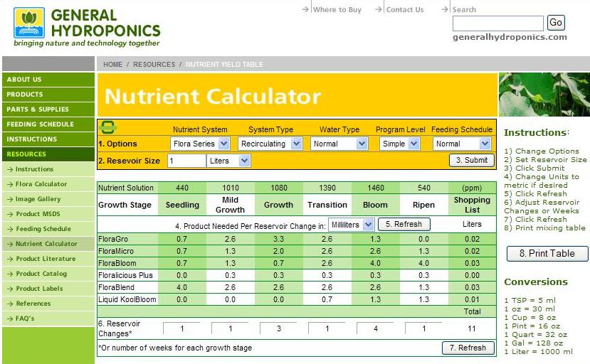Click the Where to Buy link

pyautogui.click(x=337, y=10)
